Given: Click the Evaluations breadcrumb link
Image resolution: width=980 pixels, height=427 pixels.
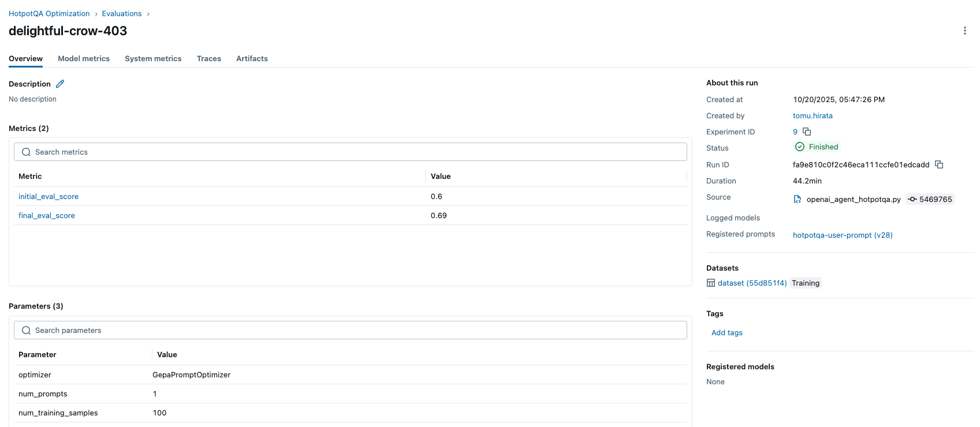Looking at the screenshot, I should pyautogui.click(x=122, y=13).
